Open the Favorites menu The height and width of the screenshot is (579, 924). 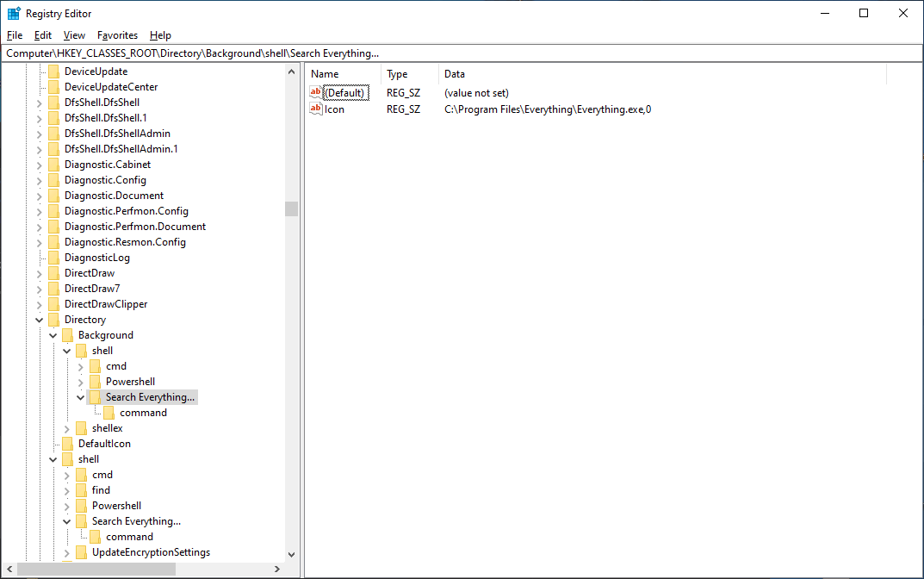(x=117, y=35)
